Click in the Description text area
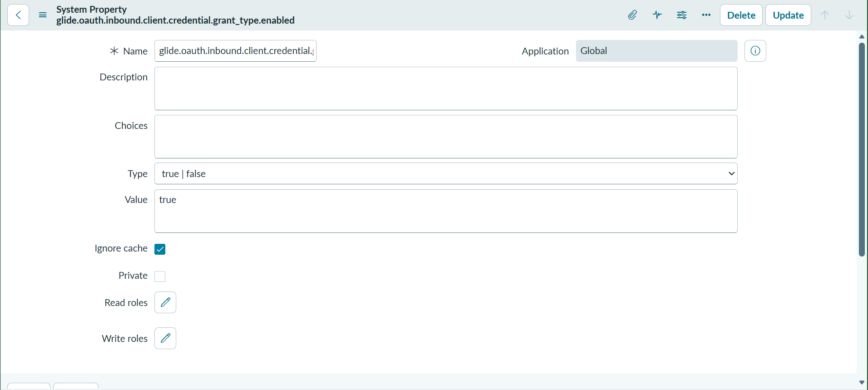The height and width of the screenshot is (390, 868). 446,89
